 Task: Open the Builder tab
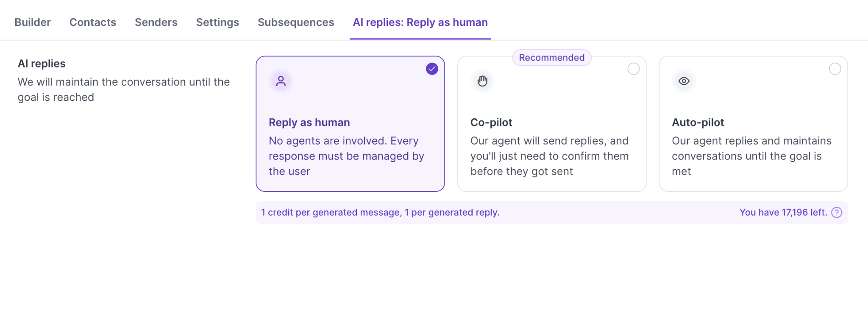33,22
